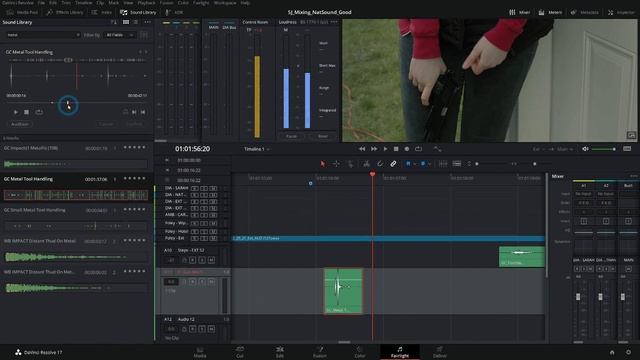Mute track A12 Audio 12
640x360 pixels.
point(211,329)
